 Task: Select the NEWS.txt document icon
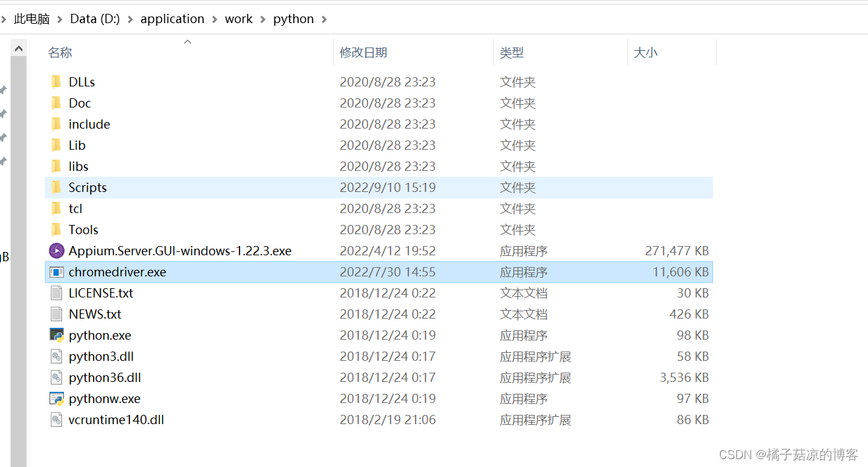pos(56,314)
